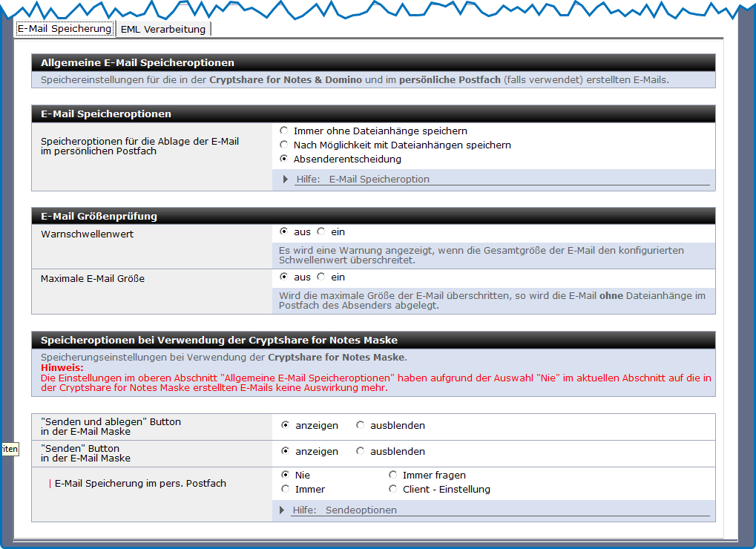Image resolution: width=756 pixels, height=549 pixels.
Task: Set E-Mail Speicherung to 'Immer'
Action: (x=286, y=489)
